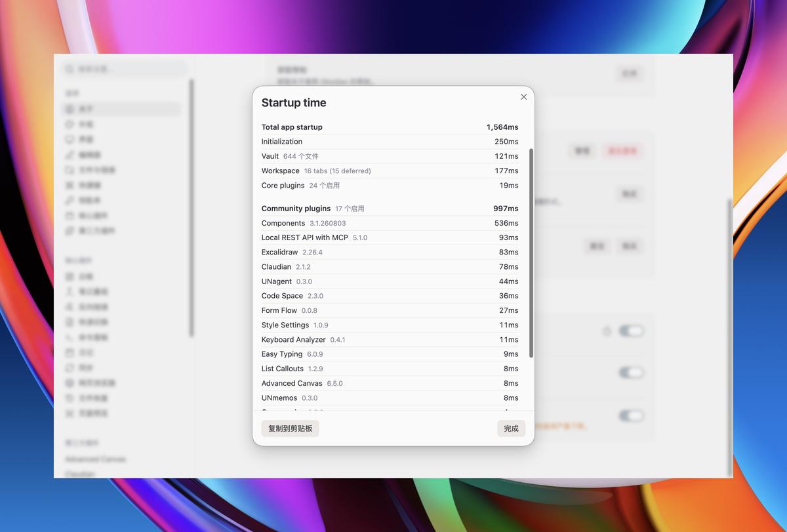The width and height of the screenshot is (787, 532).
Task: Click the 250ms Initialization value
Action: [x=506, y=142]
